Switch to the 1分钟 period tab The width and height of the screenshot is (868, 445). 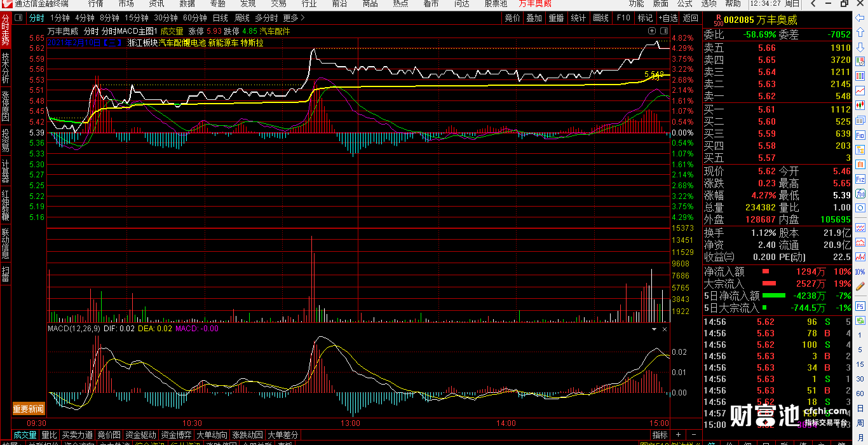pyautogui.click(x=60, y=18)
